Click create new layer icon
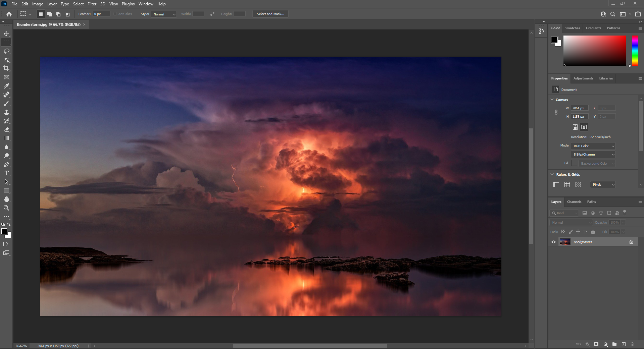 pyautogui.click(x=624, y=344)
